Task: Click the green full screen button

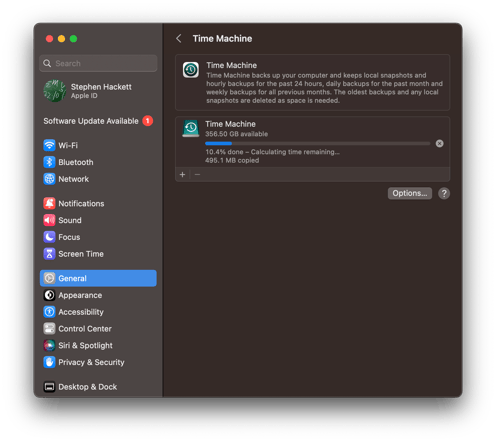Action: coord(73,39)
